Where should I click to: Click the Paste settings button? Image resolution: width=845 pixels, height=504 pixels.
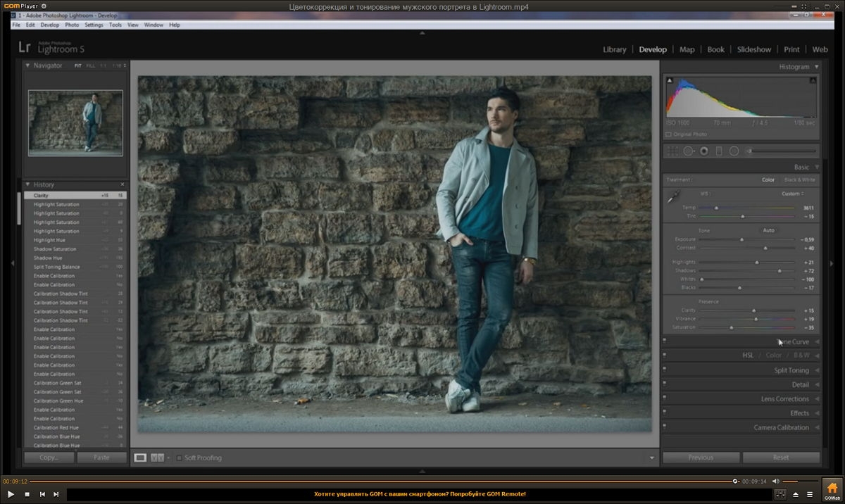click(101, 458)
